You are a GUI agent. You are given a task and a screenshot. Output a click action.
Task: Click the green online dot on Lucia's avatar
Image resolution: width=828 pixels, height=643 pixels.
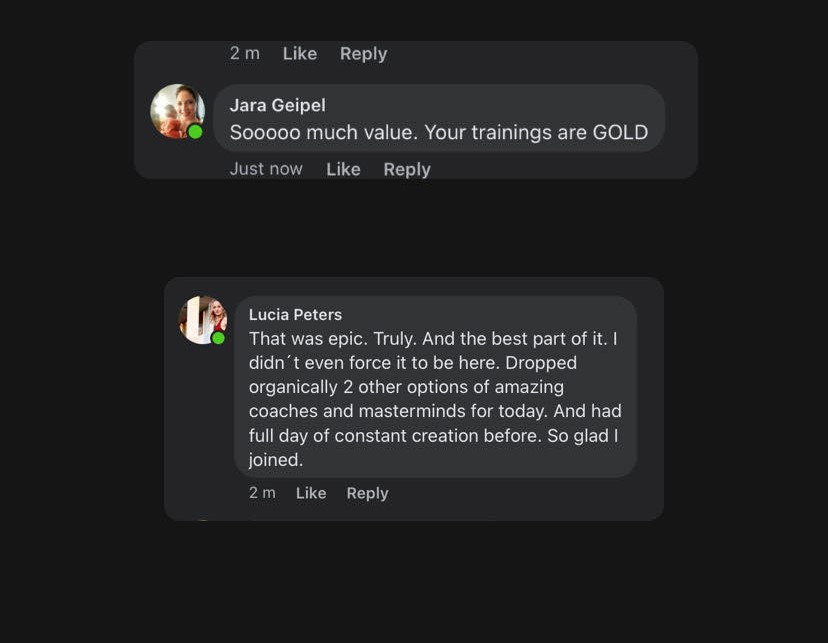(x=219, y=338)
